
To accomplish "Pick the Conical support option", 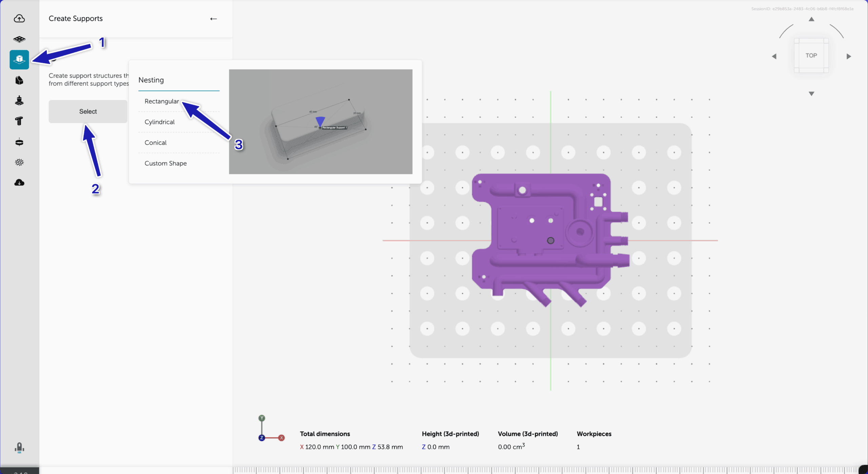I will pyautogui.click(x=155, y=143).
